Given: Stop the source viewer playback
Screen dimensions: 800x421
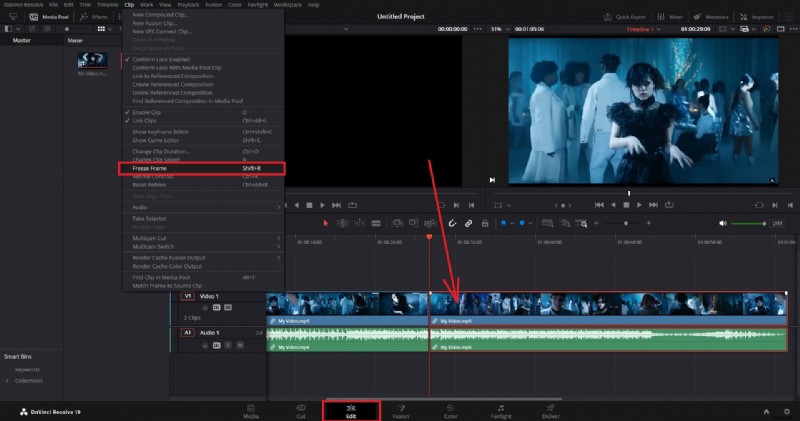Looking at the screenshot, I should (309, 205).
